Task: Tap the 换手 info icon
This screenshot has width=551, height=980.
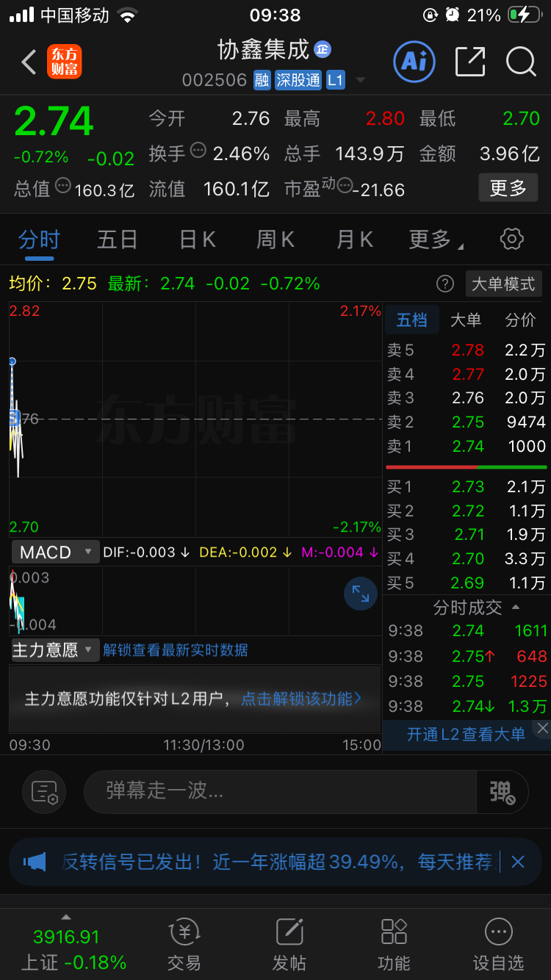Action: (198, 151)
